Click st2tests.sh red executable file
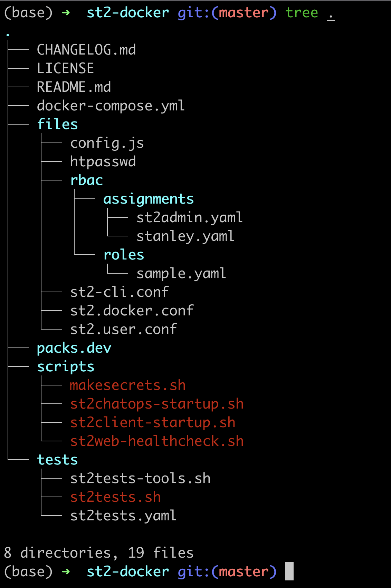 (115, 497)
